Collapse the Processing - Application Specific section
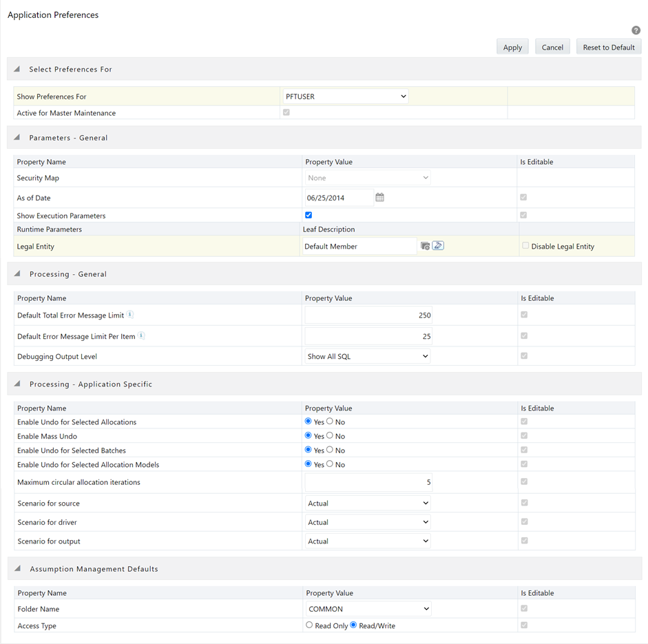The image size is (648, 644). click(17, 384)
